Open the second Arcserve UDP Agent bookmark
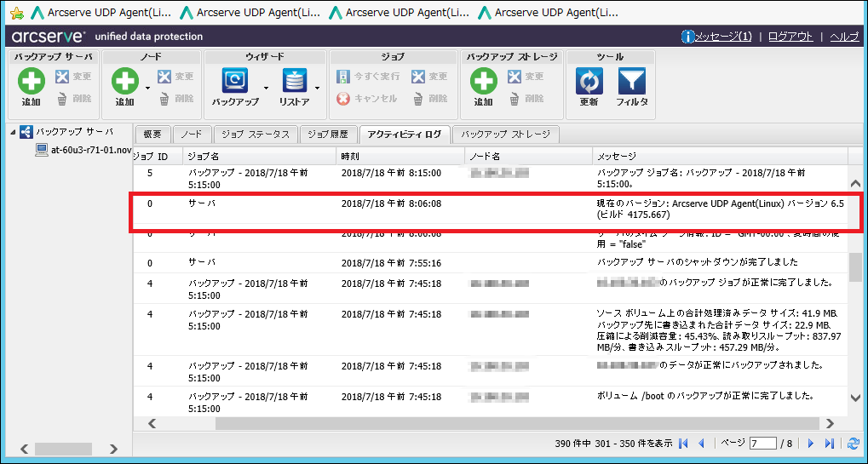The width and height of the screenshot is (868, 464). tap(250, 12)
